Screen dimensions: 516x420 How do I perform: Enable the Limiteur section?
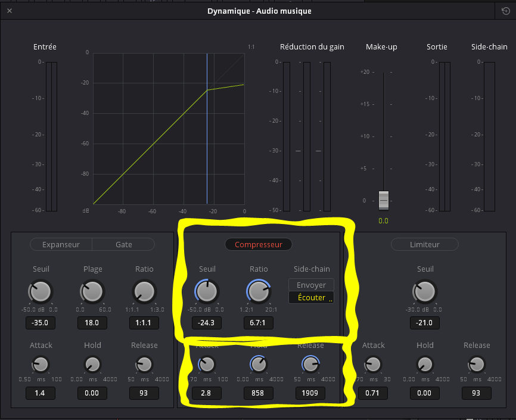coord(424,245)
